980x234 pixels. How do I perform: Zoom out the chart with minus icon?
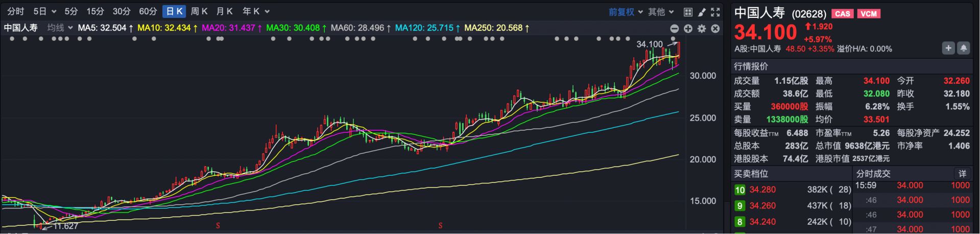[x=674, y=29]
